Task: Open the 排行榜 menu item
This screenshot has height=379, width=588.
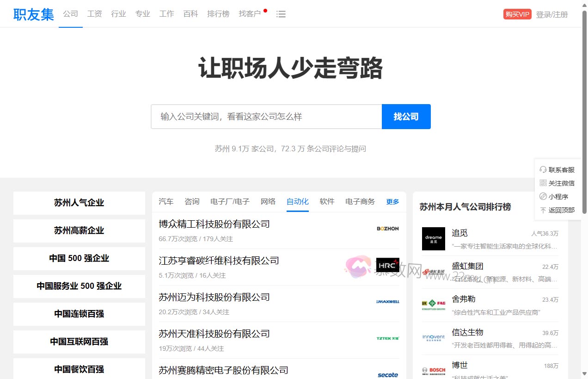Action: (x=218, y=14)
